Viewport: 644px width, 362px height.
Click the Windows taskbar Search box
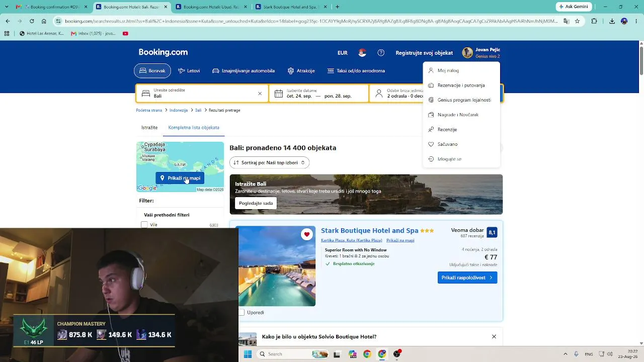click(x=291, y=354)
